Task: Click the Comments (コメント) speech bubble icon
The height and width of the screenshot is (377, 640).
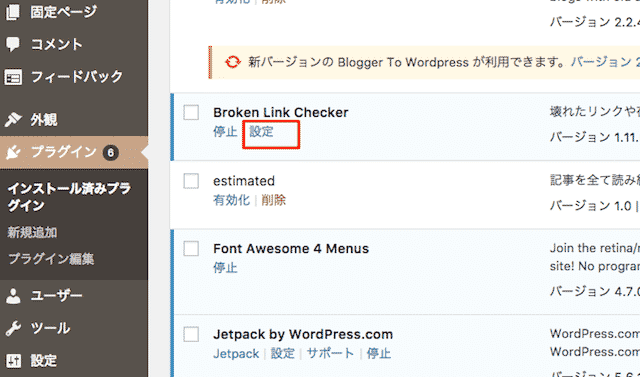Action: 13,44
